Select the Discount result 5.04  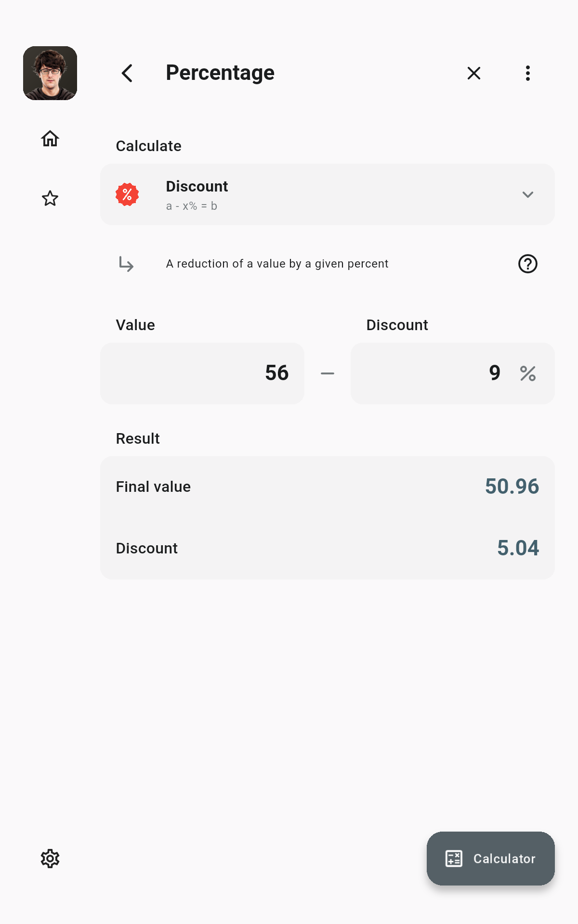(x=518, y=548)
